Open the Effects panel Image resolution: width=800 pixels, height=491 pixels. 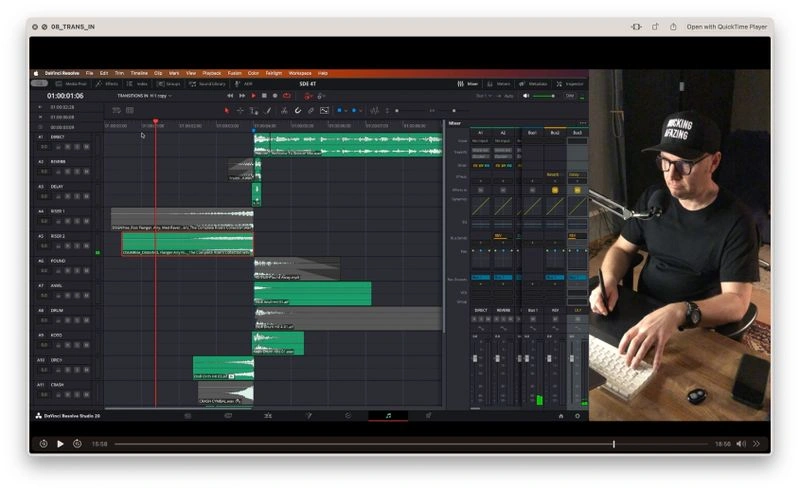pyautogui.click(x=107, y=84)
